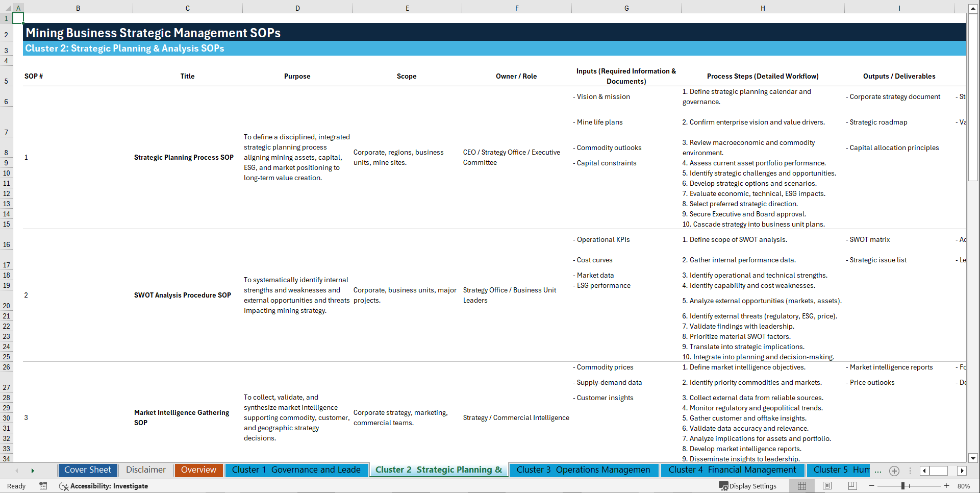Add a new worksheet with the plus button
Screen dimensions: 980x493
tap(894, 471)
